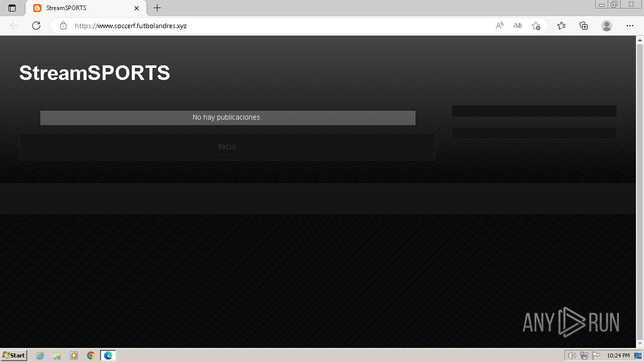Open the user profile icon
This screenshot has width=644, height=362.
607,26
